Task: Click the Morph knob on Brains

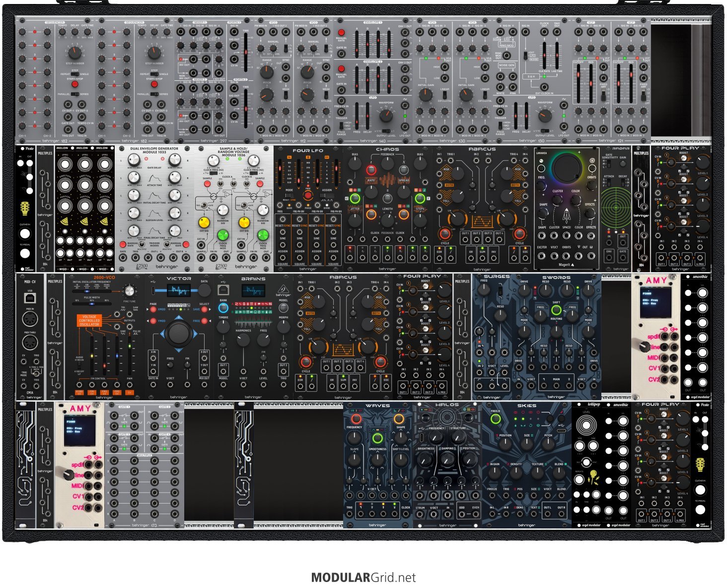Action: tap(284, 326)
